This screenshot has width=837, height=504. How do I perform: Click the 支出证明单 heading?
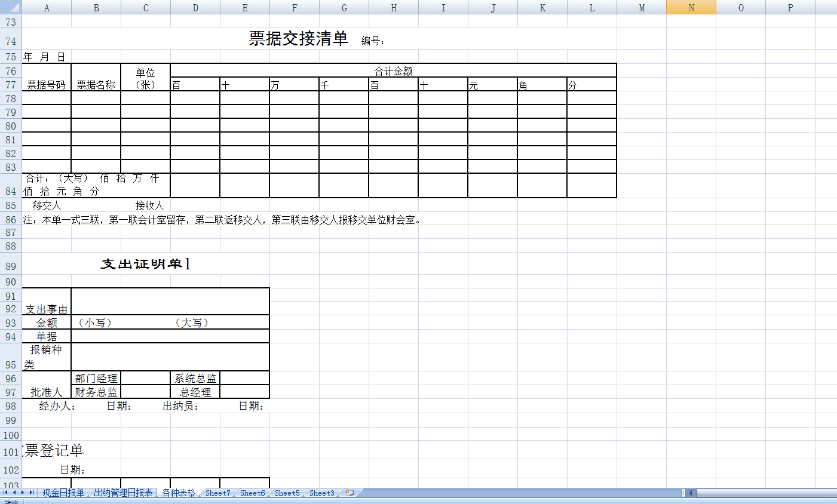coord(145,264)
